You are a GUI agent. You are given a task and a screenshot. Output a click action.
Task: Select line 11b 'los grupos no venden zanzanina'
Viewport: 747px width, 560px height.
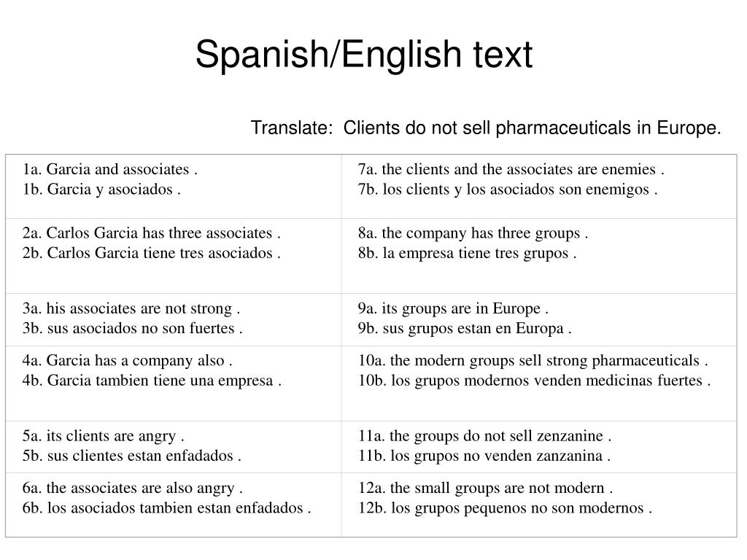point(484,456)
